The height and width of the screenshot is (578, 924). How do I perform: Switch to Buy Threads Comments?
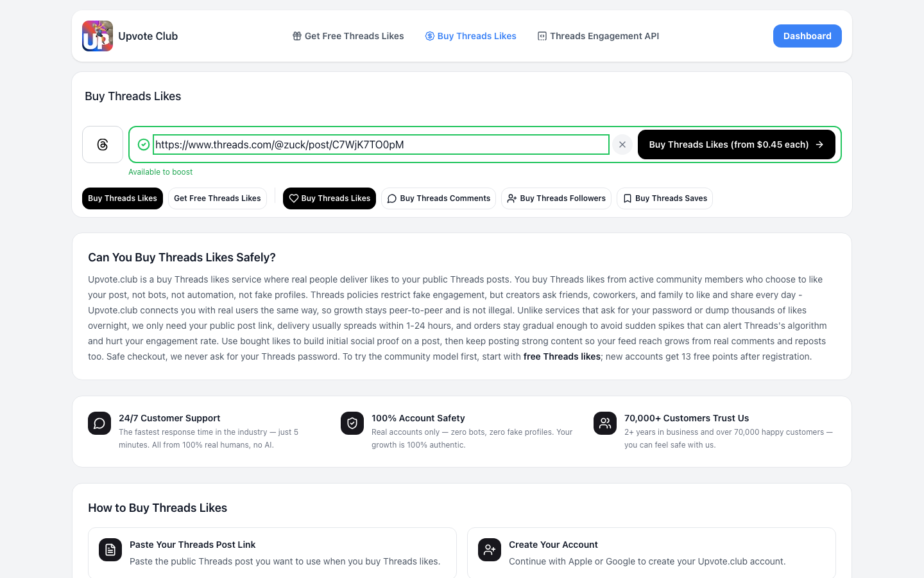tap(439, 198)
